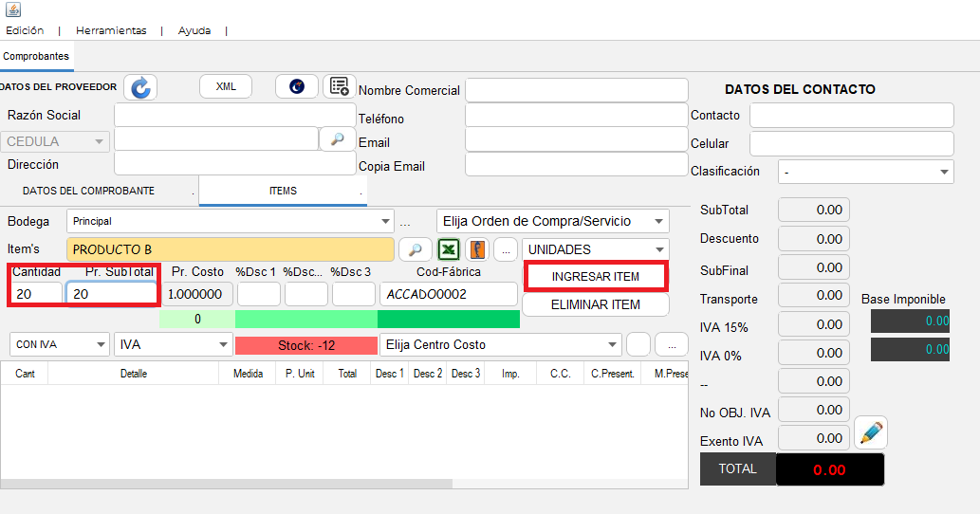The height and width of the screenshot is (514, 980).
Task: Click the INGRESAR ITEM button
Action: point(596,277)
